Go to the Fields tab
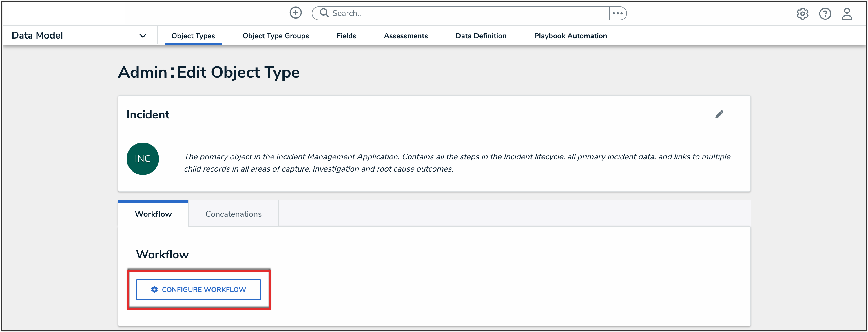 tap(346, 36)
